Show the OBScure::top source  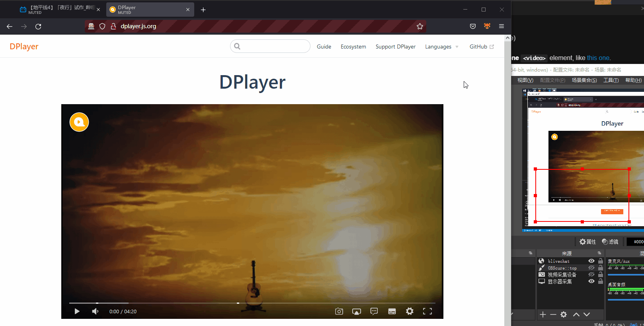591,268
